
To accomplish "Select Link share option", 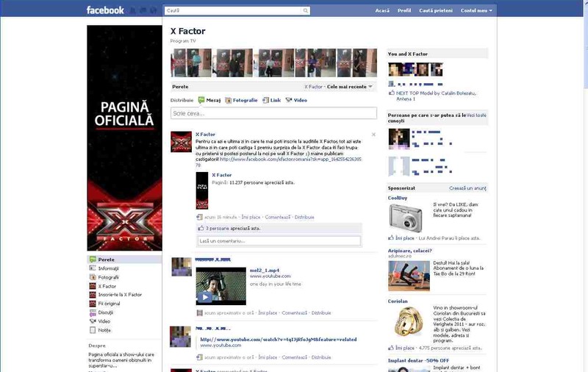I will [271, 100].
